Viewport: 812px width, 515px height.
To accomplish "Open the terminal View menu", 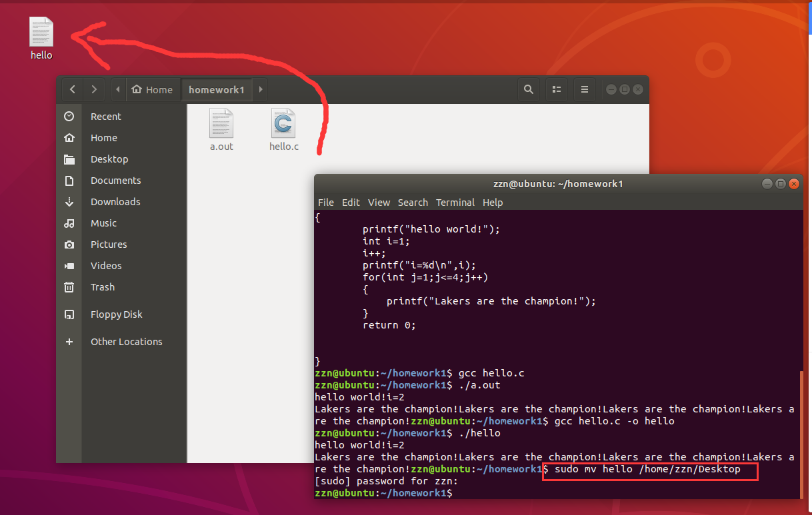I will coord(379,203).
